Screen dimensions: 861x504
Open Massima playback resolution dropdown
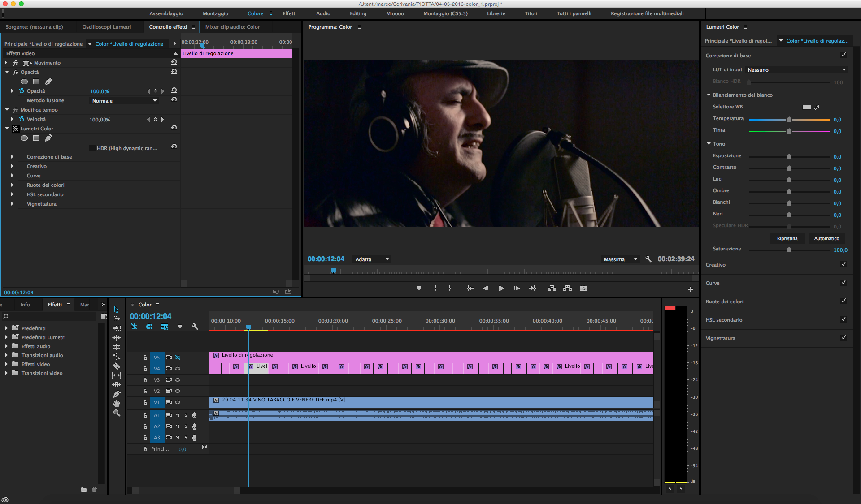click(x=620, y=259)
